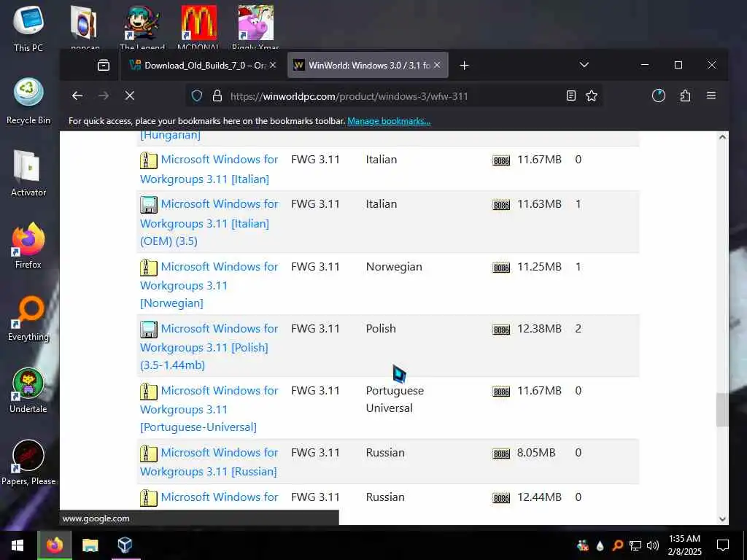Open the notifications action center icon
This screenshot has height=560, width=747.
click(x=723, y=545)
